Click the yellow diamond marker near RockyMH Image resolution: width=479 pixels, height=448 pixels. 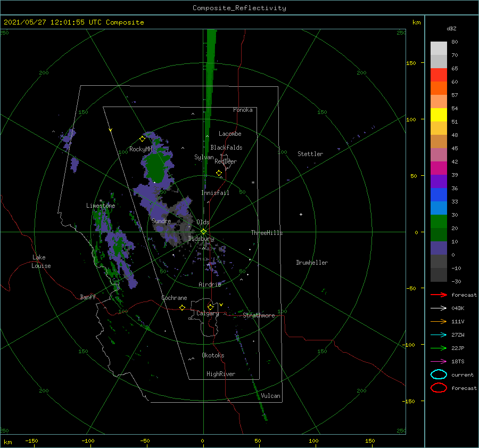tap(142, 139)
